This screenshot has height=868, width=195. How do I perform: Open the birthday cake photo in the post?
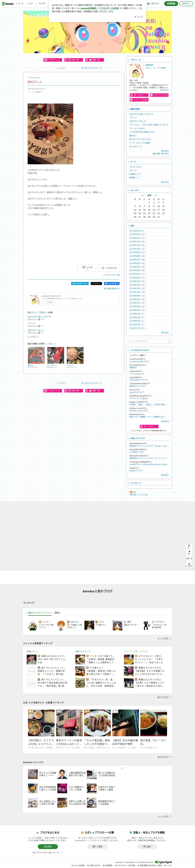point(50,134)
